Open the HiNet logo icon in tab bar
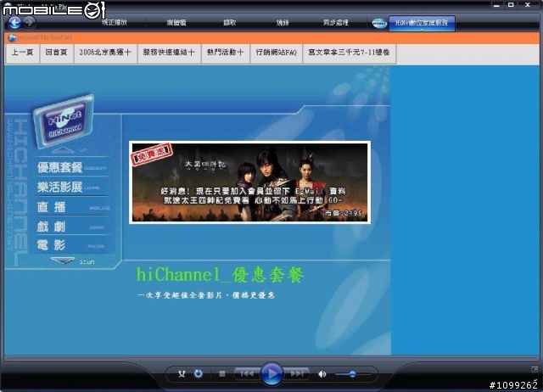This screenshot has width=543, height=392. coord(379,23)
